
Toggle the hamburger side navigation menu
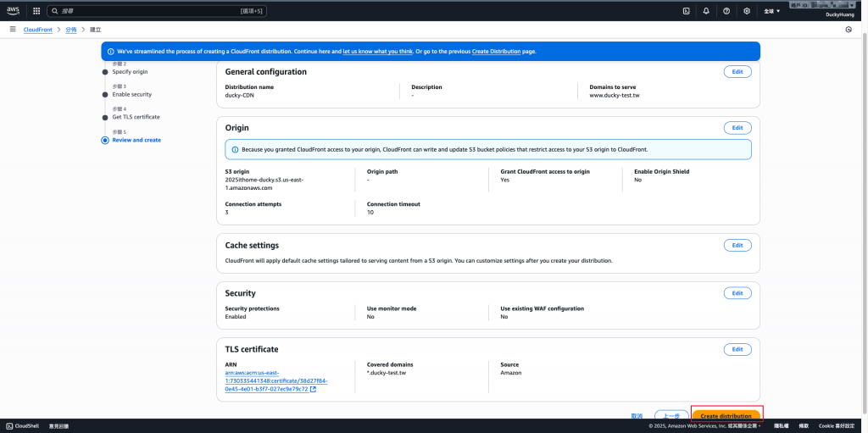[x=12, y=30]
